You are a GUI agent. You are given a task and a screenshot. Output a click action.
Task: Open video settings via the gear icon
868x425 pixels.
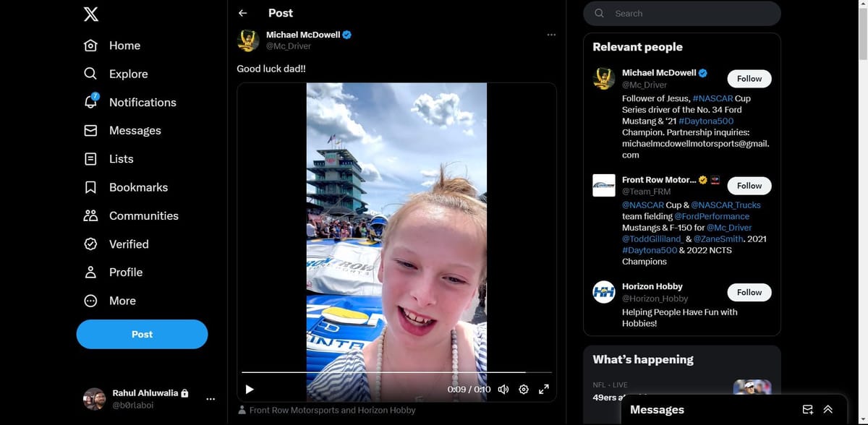523,389
